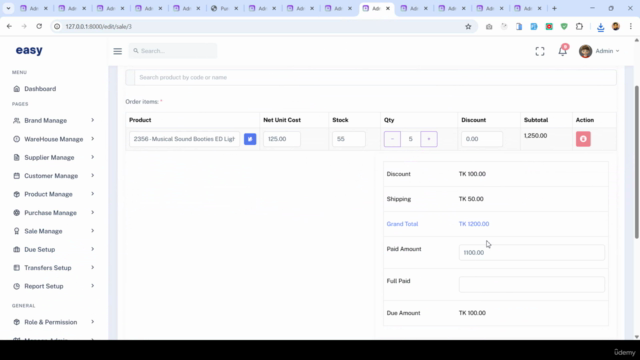Increase quantity with the plus button
Screen dimensions: 640x360
(x=429, y=139)
